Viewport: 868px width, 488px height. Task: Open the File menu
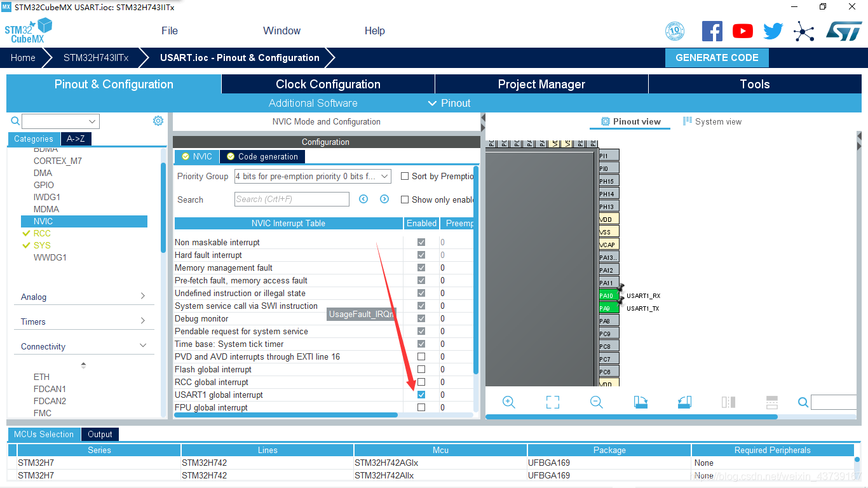[x=170, y=30]
